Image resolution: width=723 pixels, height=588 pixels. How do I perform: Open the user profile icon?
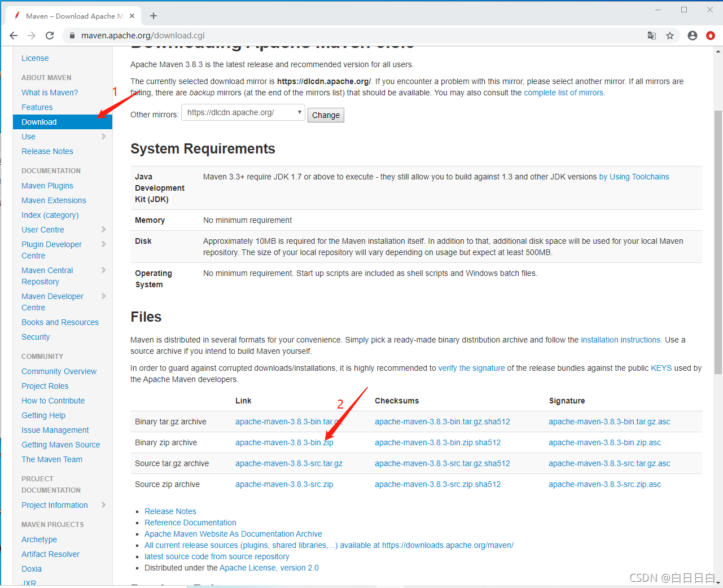(693, 36)
